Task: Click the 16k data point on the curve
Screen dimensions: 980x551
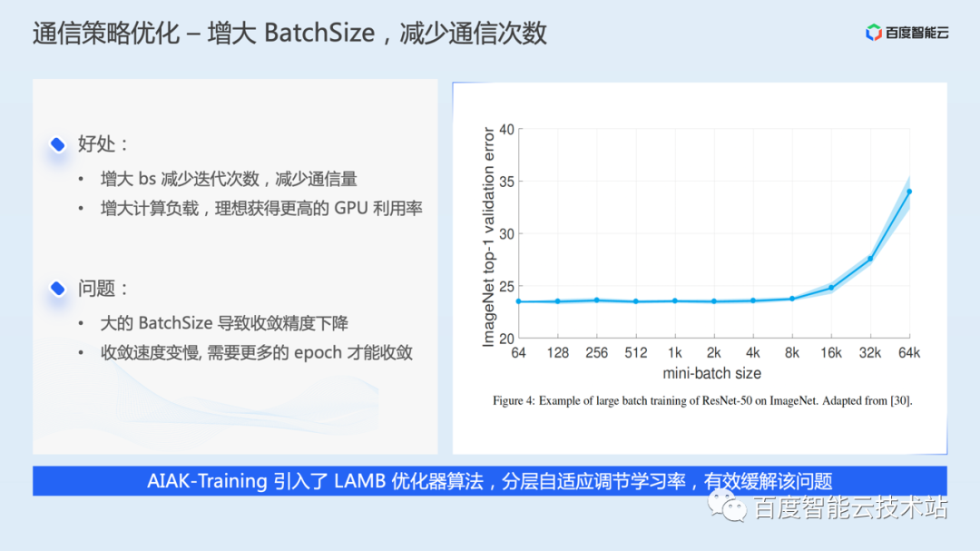Action: (831, 288)
